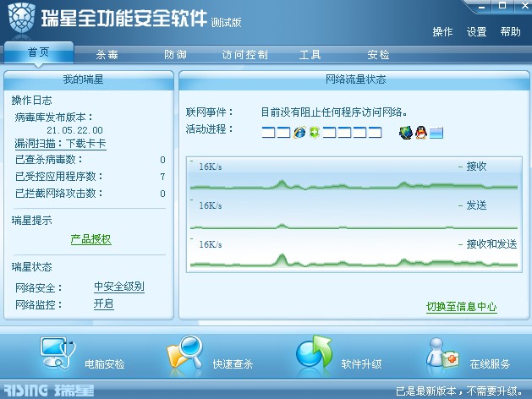Open the 电脑安检 computer checkup icon

[58, 353]
